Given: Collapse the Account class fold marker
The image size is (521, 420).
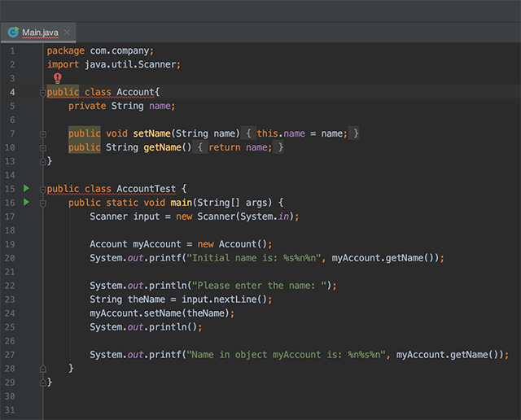Looking at the screenshot, I should point(42,92).
